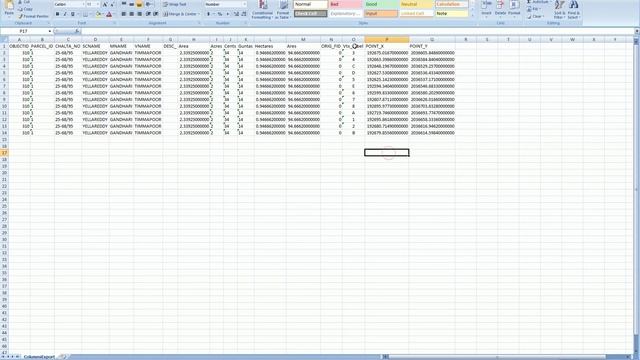Viewport: 640px width, 360px height.
Task: Apply Percent Style
Action: (x=220, y=14)
